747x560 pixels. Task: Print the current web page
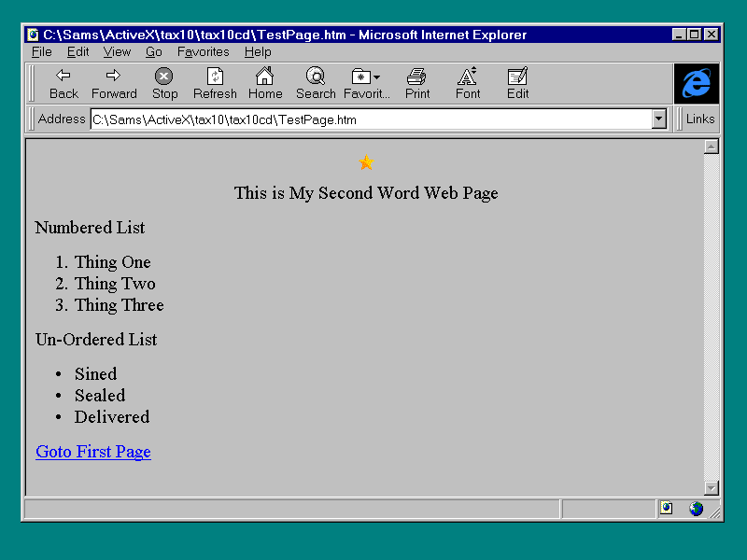coord(417,83)
